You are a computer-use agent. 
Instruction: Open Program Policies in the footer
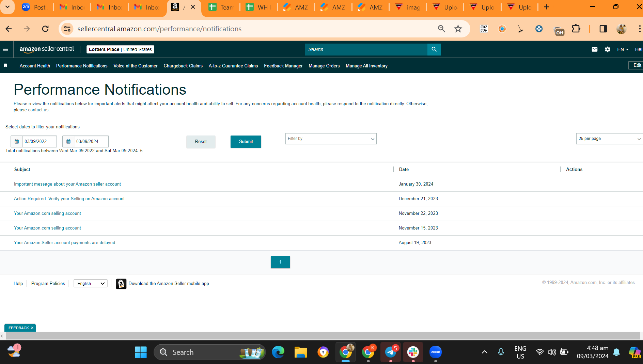[x=48, y=284]
